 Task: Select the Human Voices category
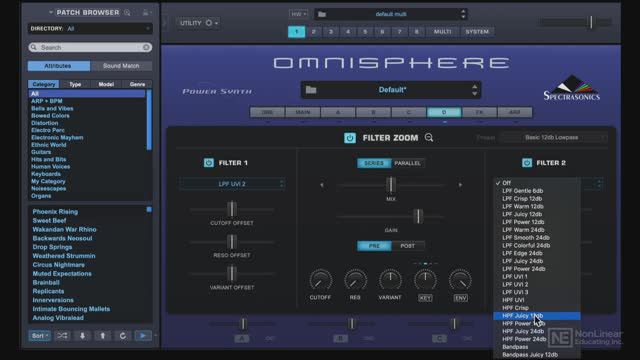click(x=51, y=167)
